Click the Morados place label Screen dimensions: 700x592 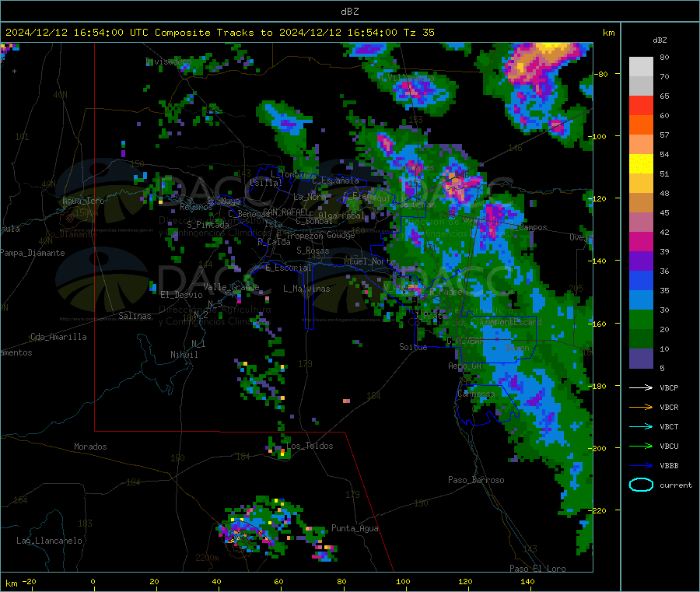pos(90,447)
